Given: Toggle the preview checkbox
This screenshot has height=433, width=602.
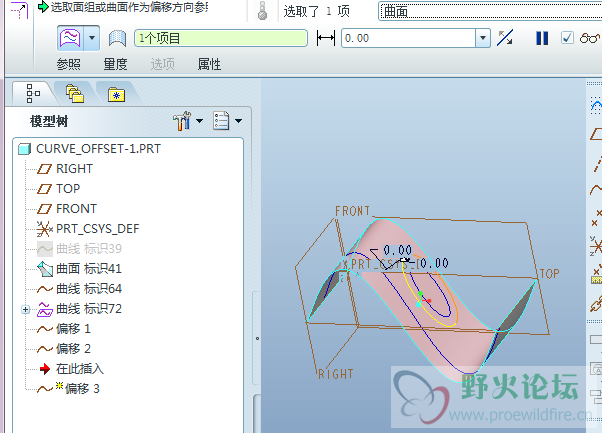Looking at the screenshot, I should click(567, 38).
